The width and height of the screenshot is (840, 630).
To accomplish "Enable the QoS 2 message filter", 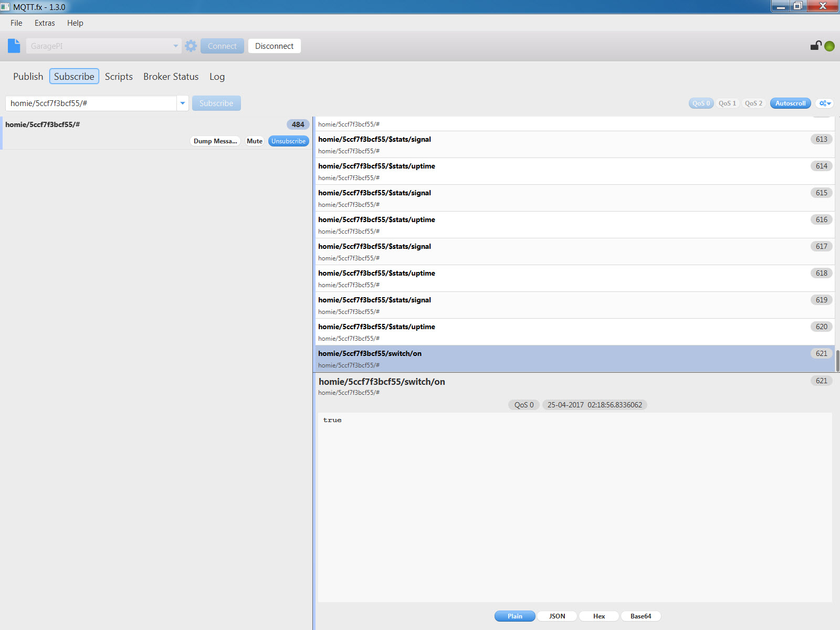I will 753,103.
